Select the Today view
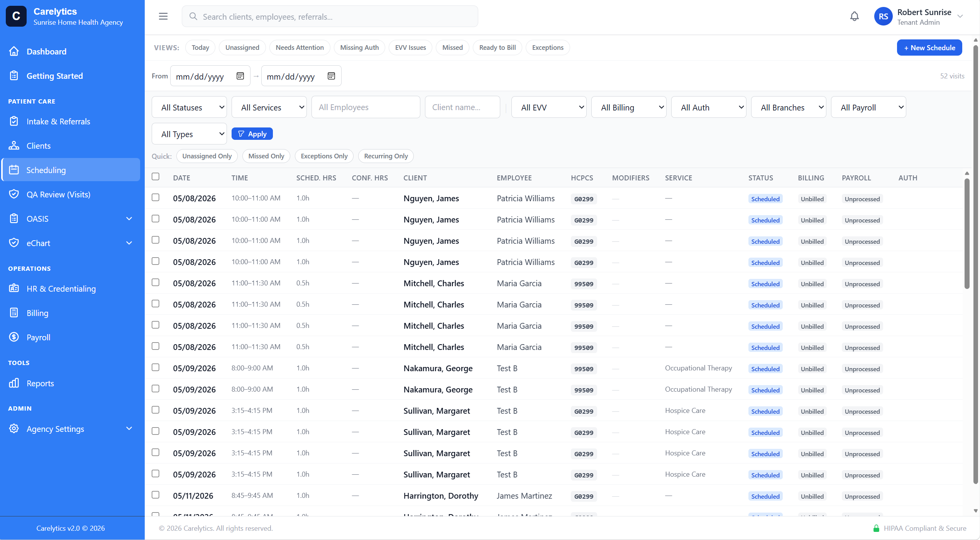The height and width of the screenshot is (540, 980). tap(200, 48)
